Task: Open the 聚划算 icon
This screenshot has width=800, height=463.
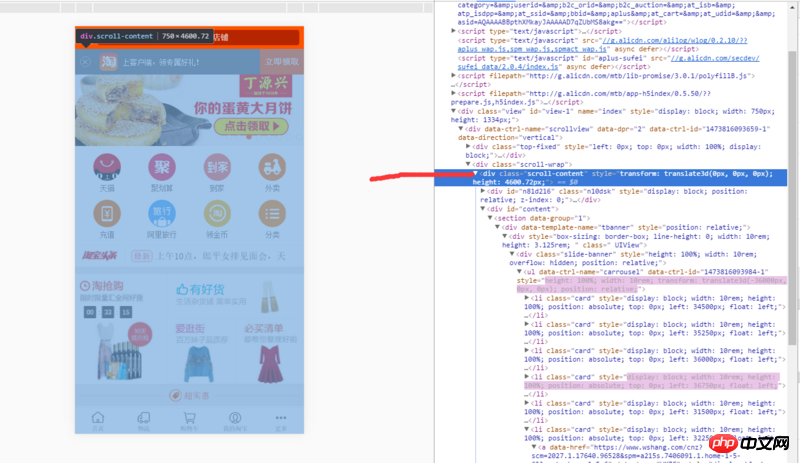Action: (x=162, y=167)
